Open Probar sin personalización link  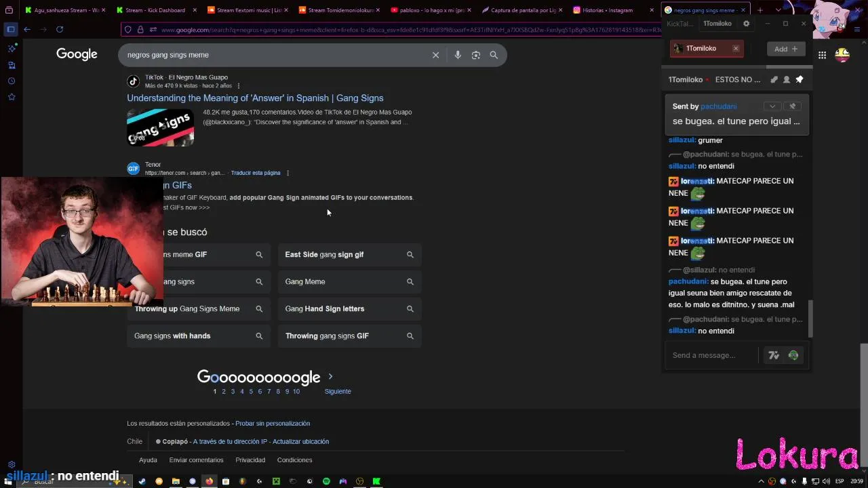pos(273,424)
